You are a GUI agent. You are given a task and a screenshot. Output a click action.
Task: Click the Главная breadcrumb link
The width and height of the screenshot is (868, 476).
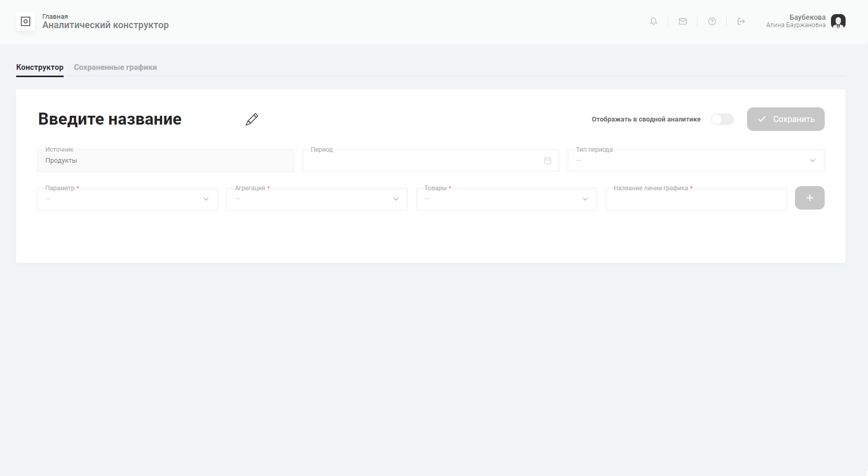(55, 17)
